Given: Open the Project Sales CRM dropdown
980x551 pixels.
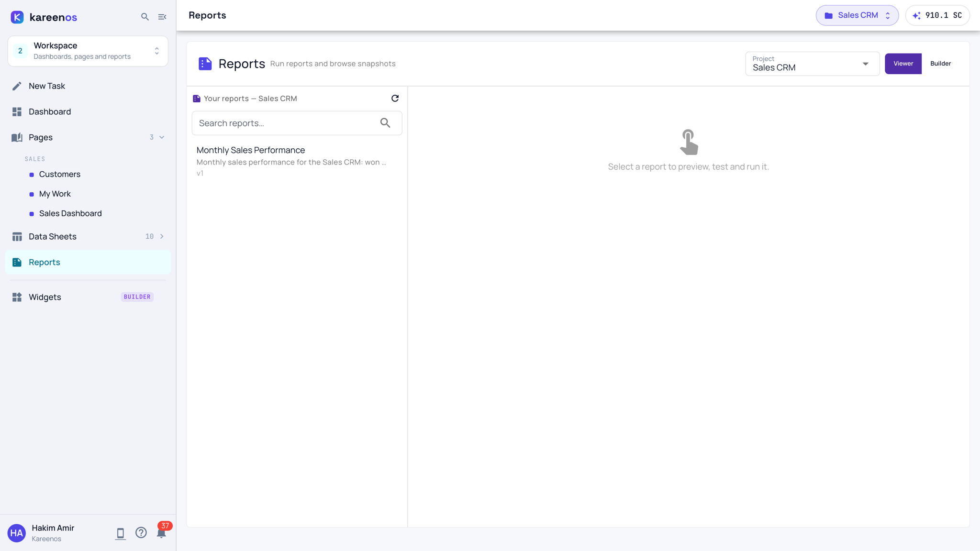Looking at the screenshot, I should [812, 64].
